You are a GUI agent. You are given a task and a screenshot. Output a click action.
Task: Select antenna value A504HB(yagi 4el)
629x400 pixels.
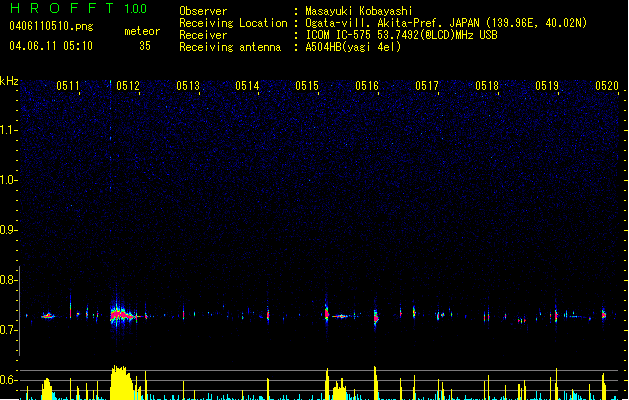click(x=353, y=47)
